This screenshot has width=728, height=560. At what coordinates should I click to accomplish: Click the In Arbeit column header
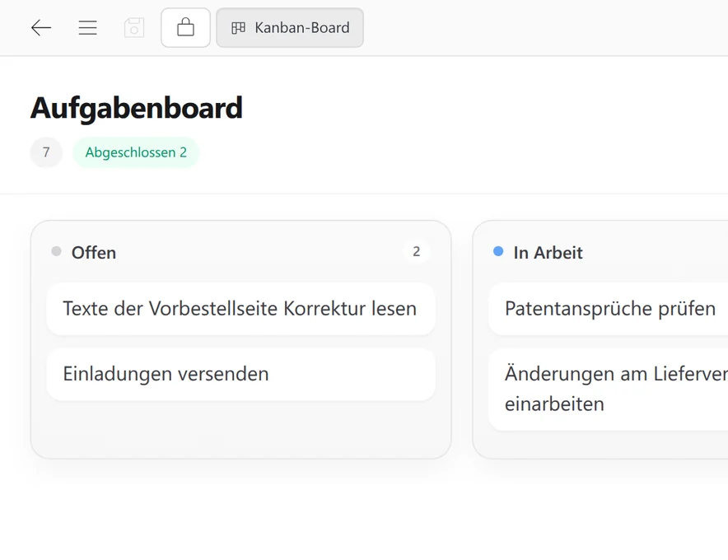click(548, 253)
